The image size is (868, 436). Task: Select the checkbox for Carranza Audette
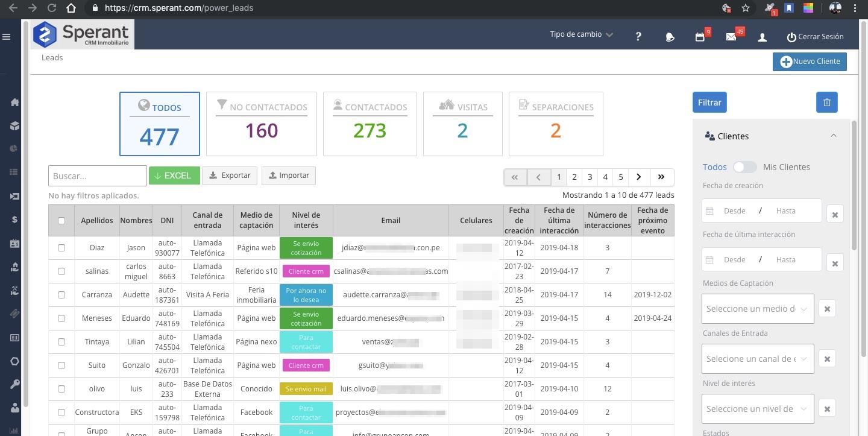coord(61,295)
